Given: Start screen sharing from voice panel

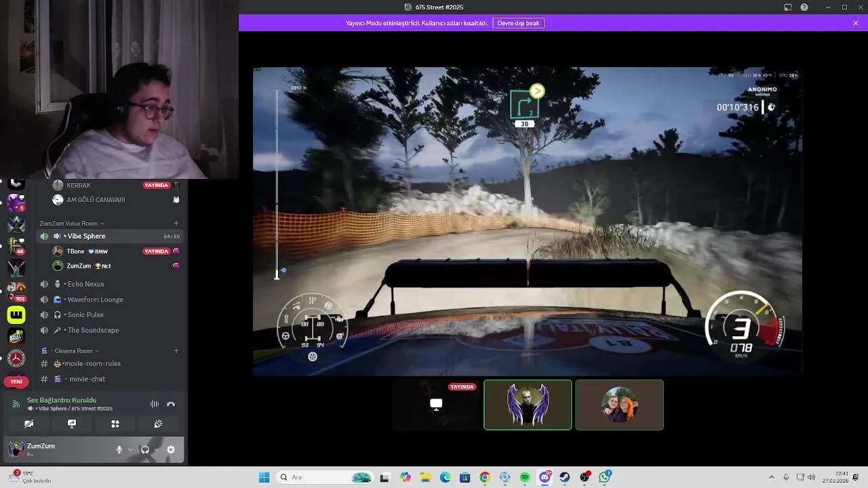Looking at the screenshot, I should pos(72,424).
